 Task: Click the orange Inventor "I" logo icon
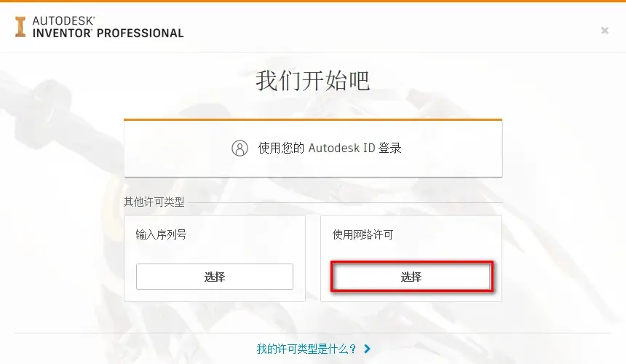[20, 27]
